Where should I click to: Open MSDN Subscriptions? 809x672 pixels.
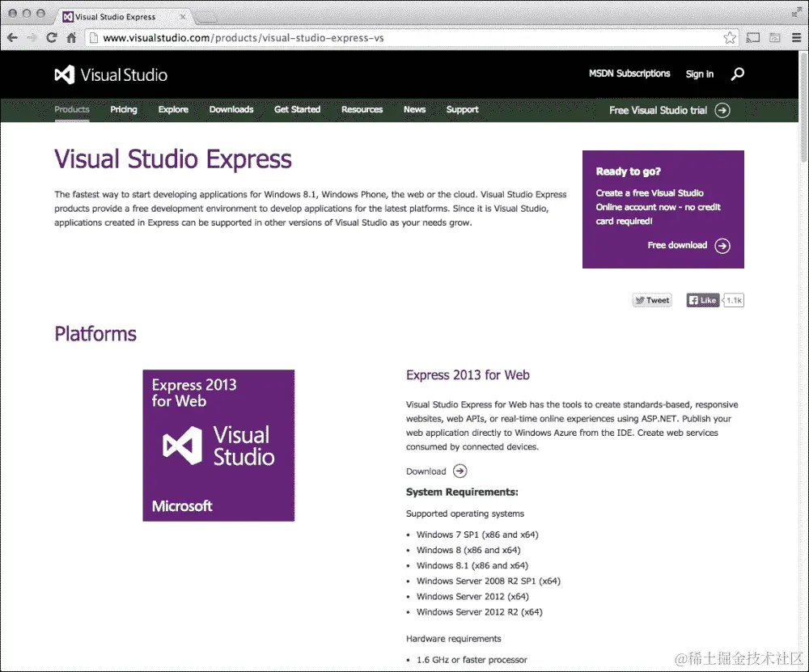[629, 74]
